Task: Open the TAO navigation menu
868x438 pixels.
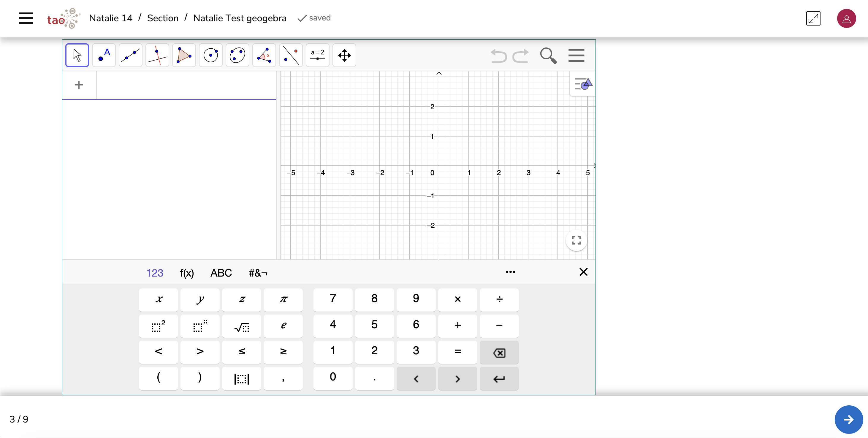Action: pos(26,18)
